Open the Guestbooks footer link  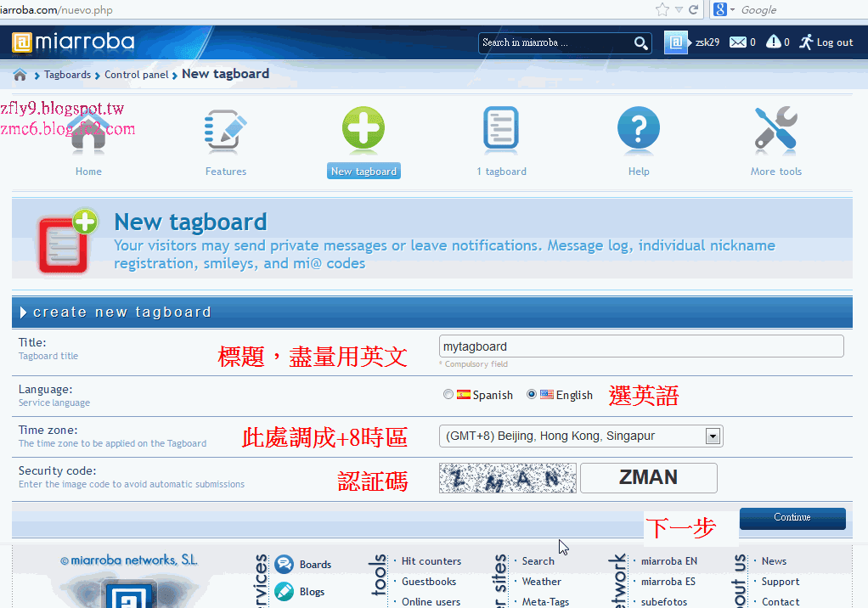point(429,582)
